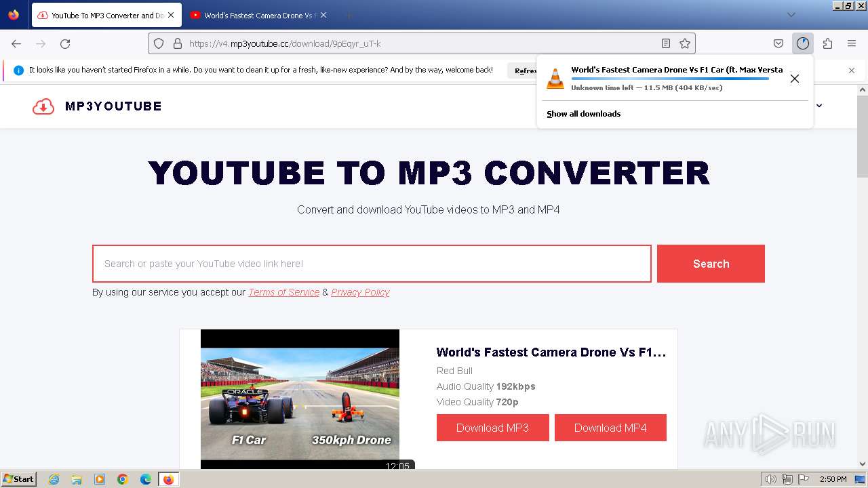Open the Windows Start menu
The height and width of the screenshot is (488, 868).
click(x=18, y=479)
